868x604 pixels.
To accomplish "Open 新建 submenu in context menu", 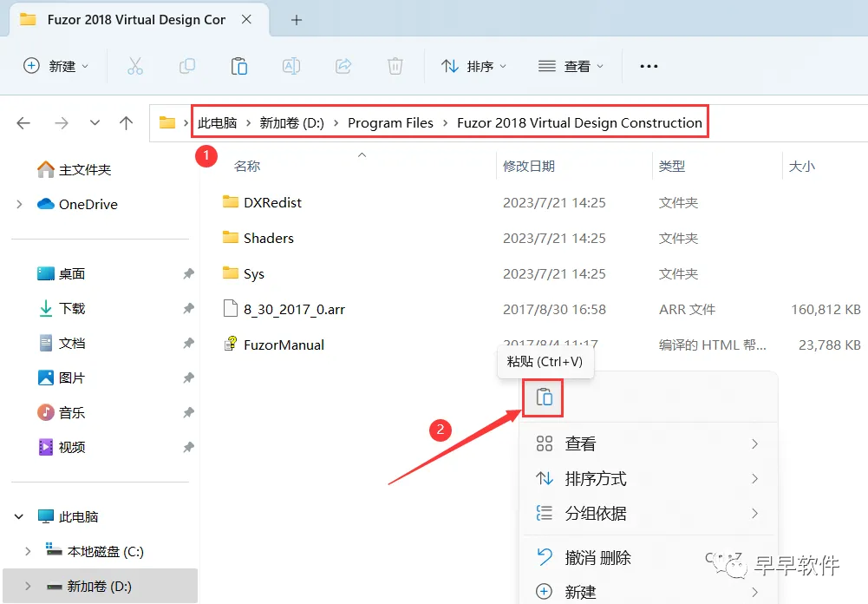I will pos(648,591).
